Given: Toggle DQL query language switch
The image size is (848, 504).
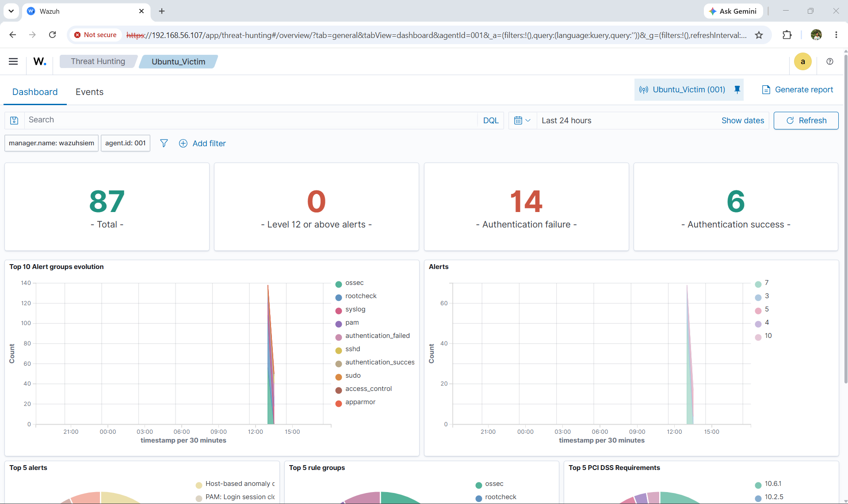Looking at the screenshot, I should (491, 121).
